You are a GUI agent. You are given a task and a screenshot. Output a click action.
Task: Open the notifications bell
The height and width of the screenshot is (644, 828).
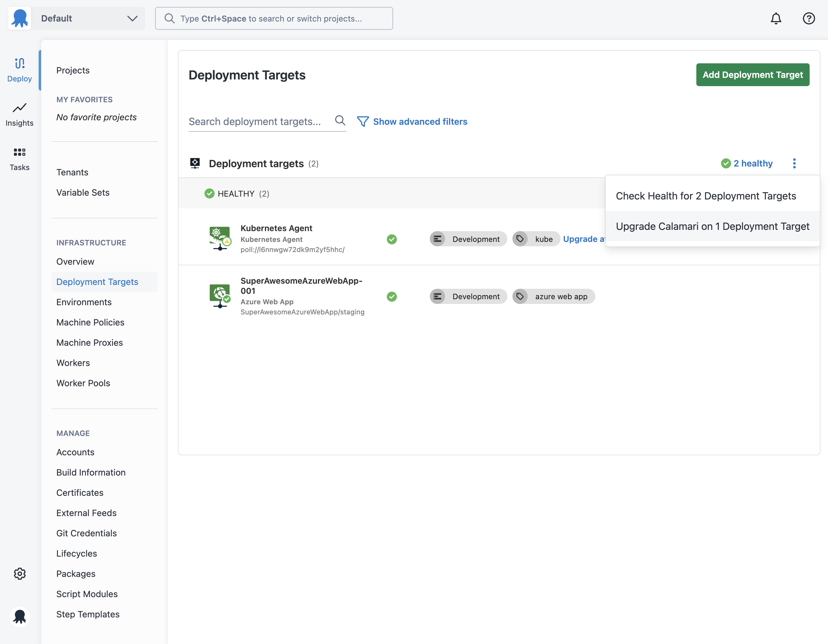(776, 19)
